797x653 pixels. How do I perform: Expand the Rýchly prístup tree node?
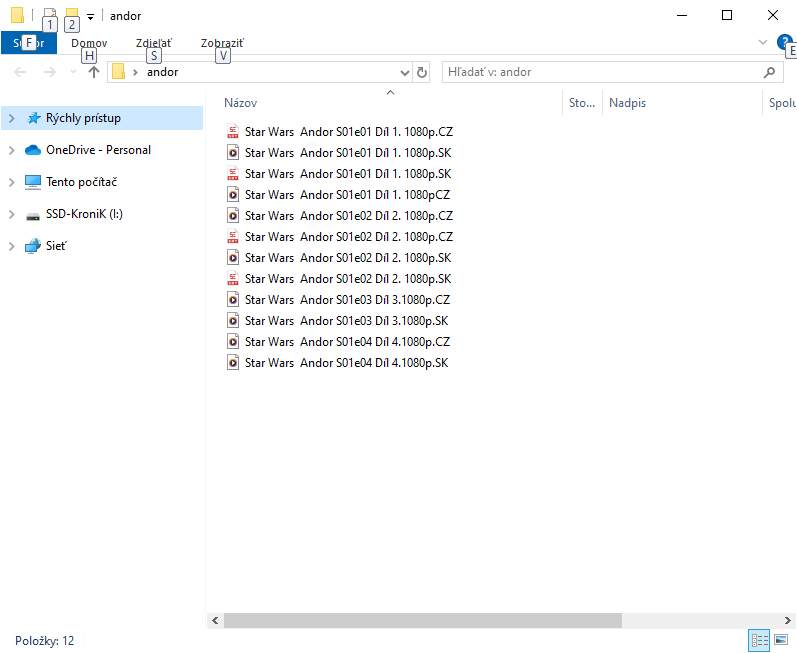(12, 118)
